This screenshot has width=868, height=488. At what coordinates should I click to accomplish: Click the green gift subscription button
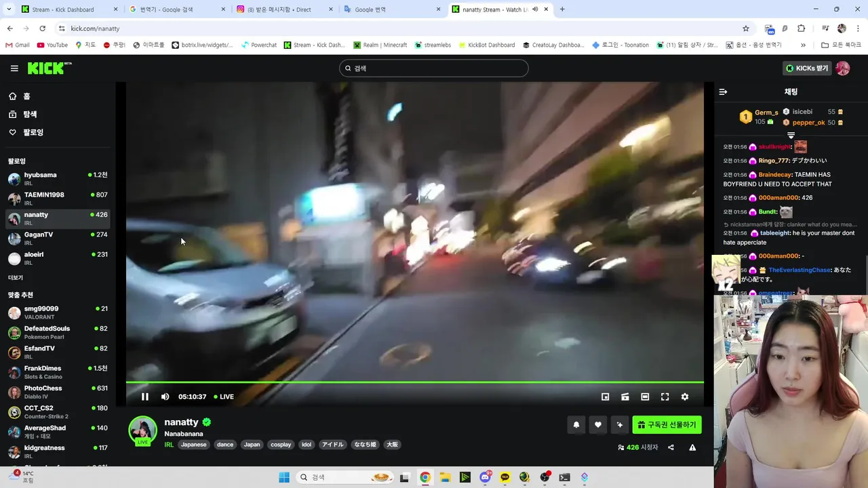pyautogui.click(x=667, y=425)
